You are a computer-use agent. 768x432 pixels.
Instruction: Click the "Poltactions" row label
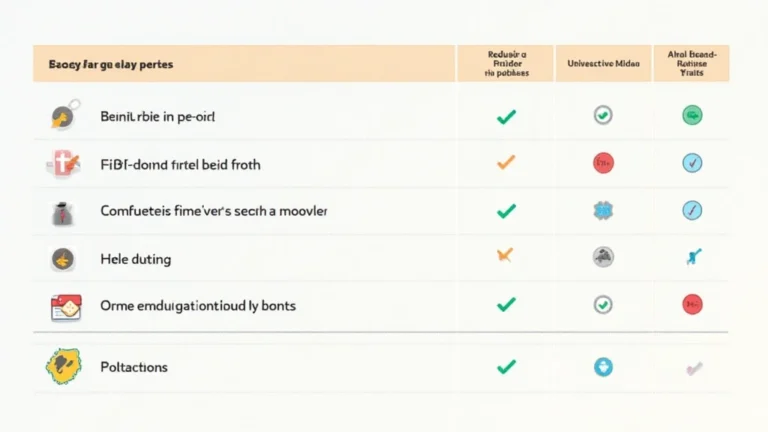[x=134, y=367]
